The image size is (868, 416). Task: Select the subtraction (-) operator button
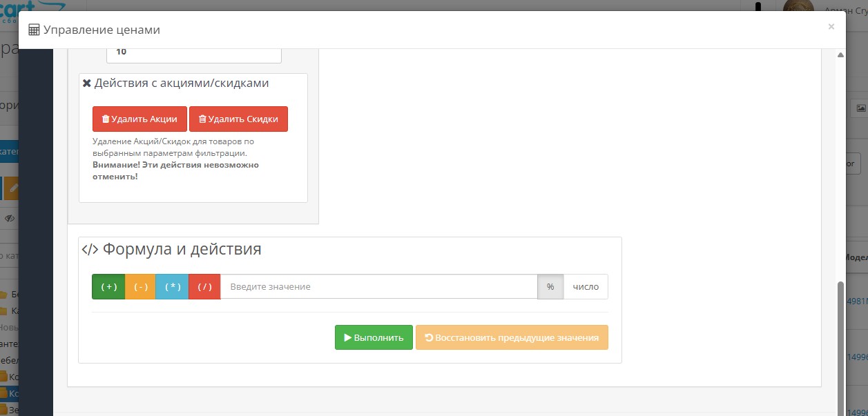(140, 287)
